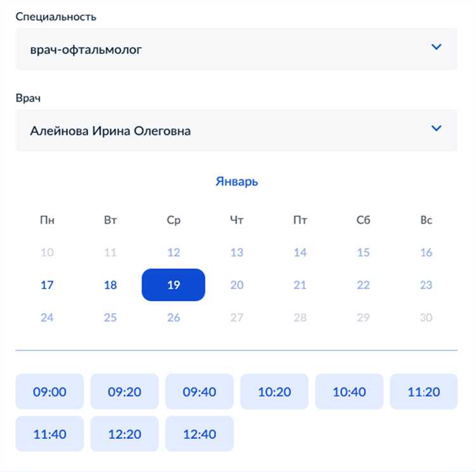Pick the 10:20 time slot

coord(274,392)
